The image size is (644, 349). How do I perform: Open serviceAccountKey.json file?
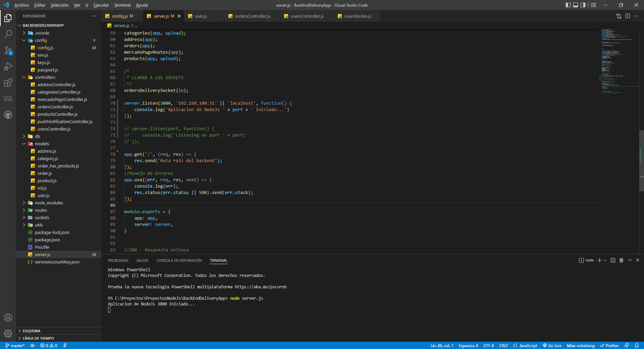[59, 262]
